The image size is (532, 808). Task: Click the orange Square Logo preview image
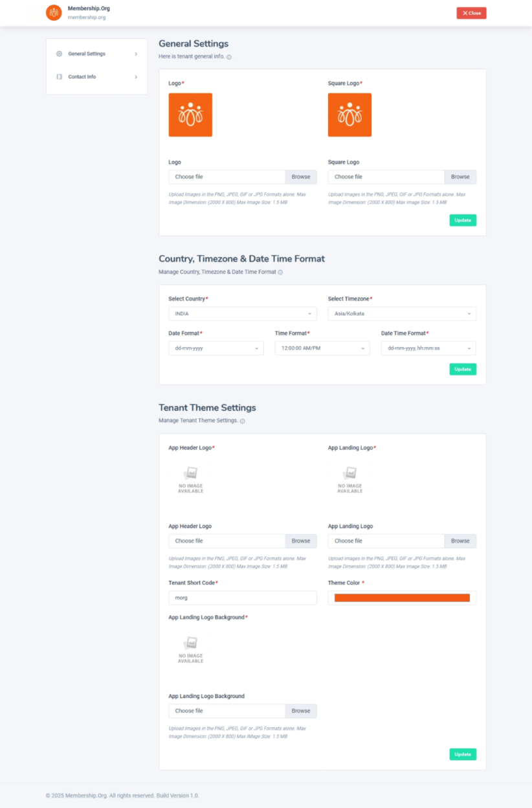349,115
